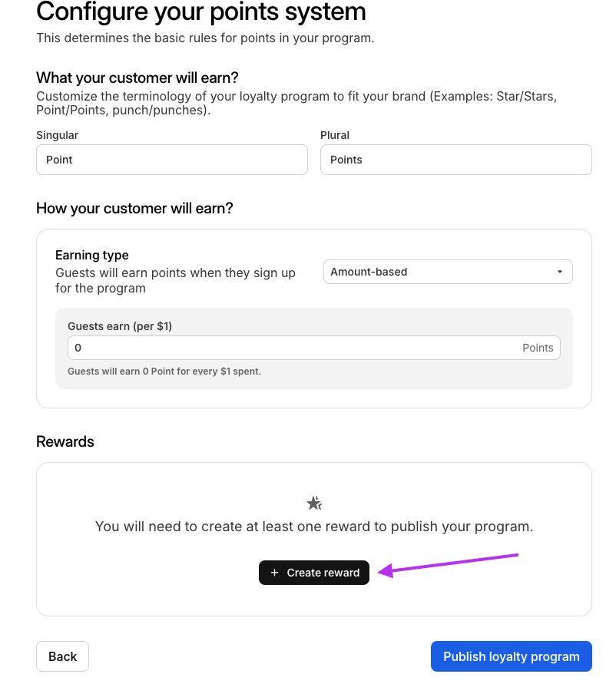Viewport: 616px width, 697px height.
Task: Click into the Guests earn per $1 field
Action: tap(292, 348)
